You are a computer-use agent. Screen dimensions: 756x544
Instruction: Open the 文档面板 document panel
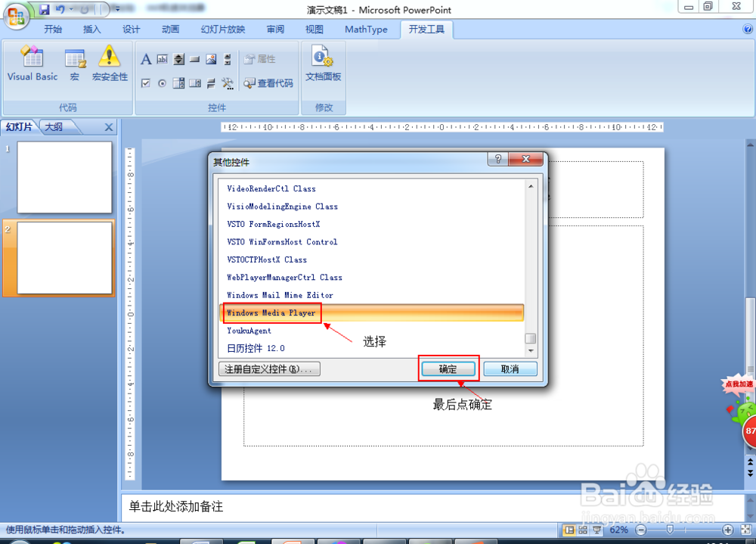tap(323, 64)
